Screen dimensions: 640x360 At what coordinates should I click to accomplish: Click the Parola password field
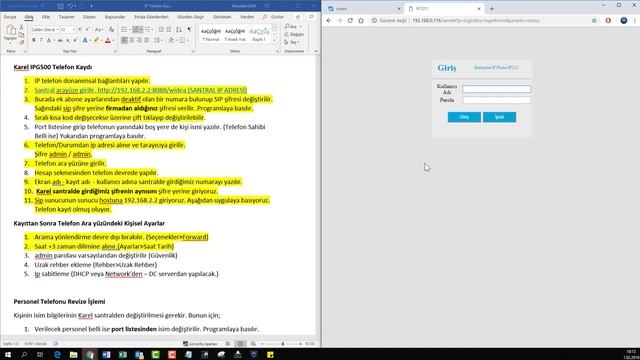[496, 100]
